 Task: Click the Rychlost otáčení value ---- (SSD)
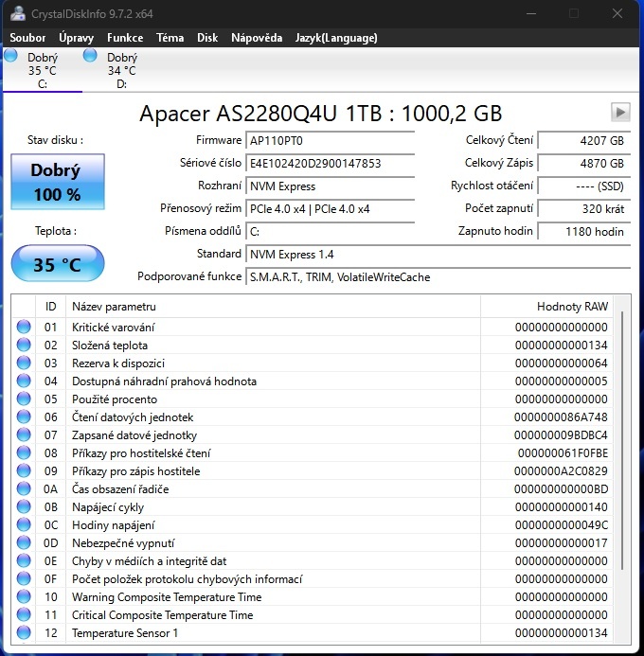point(583,186)
